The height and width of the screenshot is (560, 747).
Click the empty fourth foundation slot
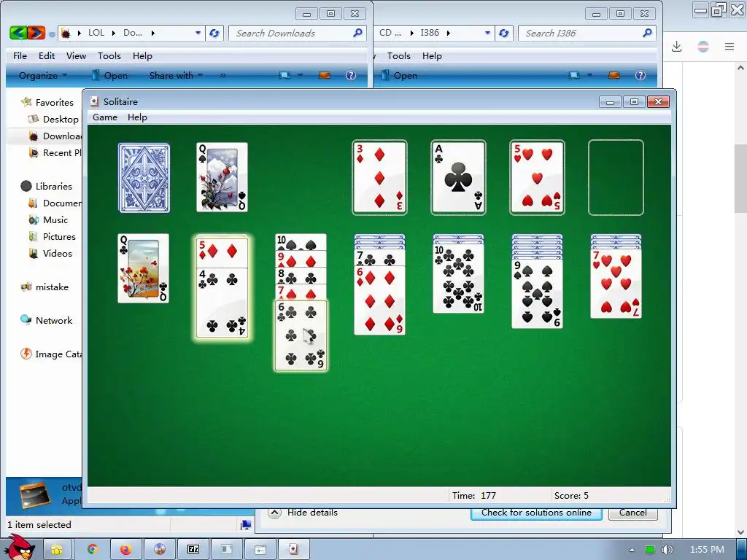click(x=616, y=178)
